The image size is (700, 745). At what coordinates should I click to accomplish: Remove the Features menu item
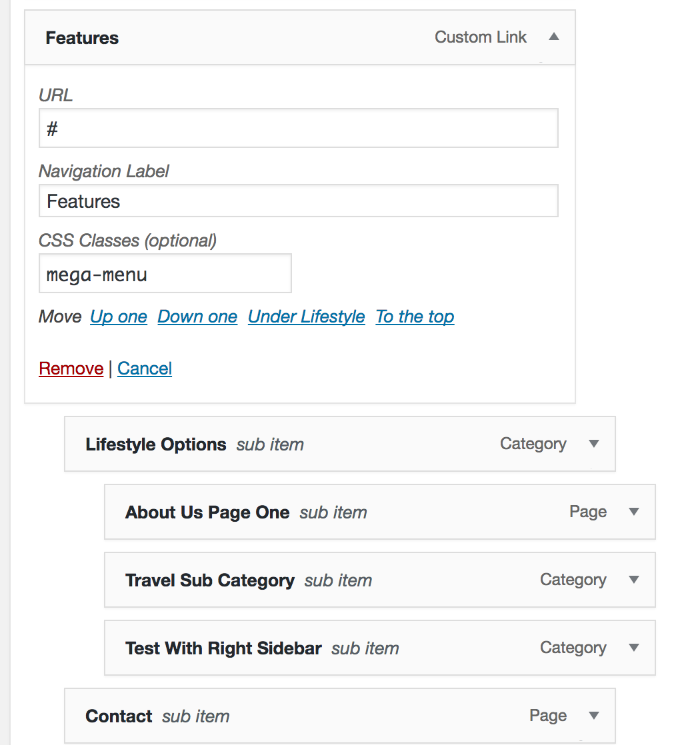click(x=71, y=369)
